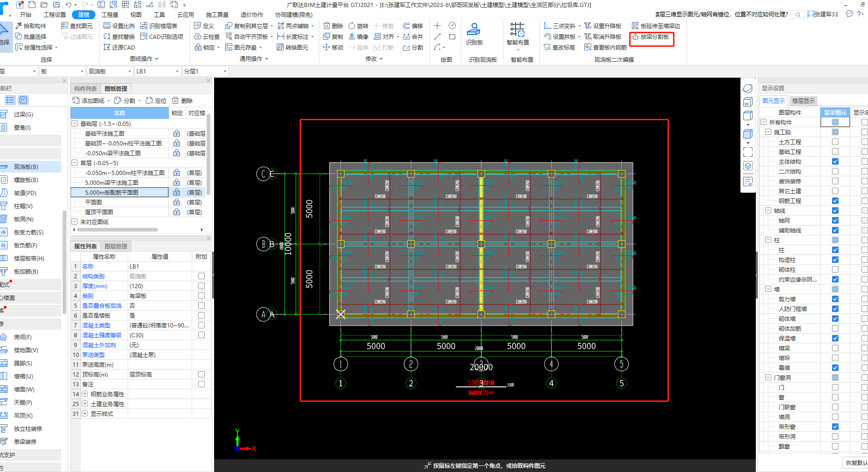Toggle 主体结构 display checkbox
The width and height of the screenshot is (868, 472).
click(835, 161)
